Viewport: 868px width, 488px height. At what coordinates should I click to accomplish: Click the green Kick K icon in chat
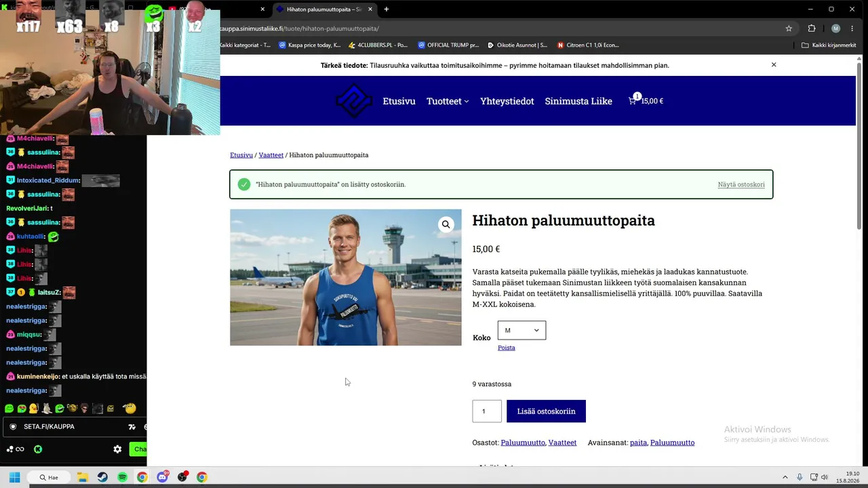[x=38, y=449]
